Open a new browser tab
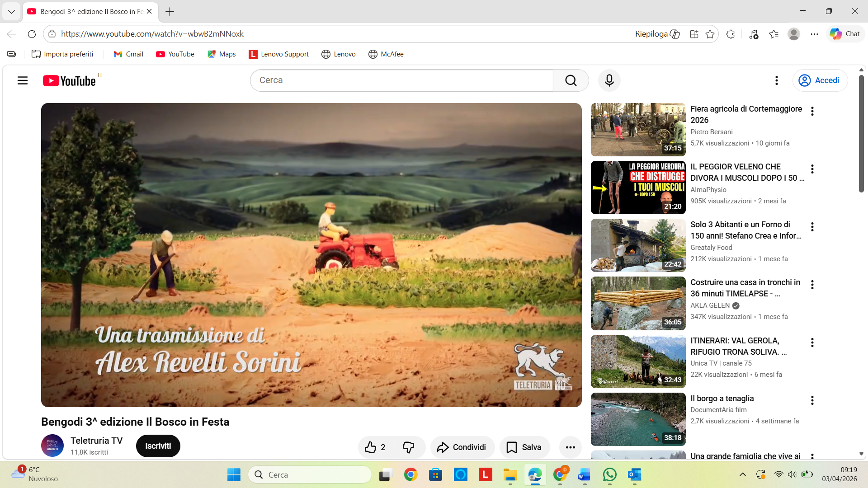 pyautogui.click(x=170, y=11)
